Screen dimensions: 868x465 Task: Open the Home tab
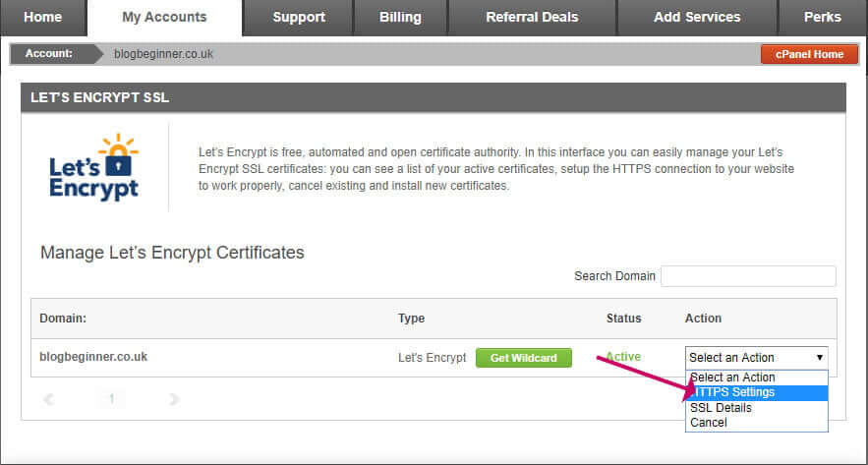tap(42, 17)
